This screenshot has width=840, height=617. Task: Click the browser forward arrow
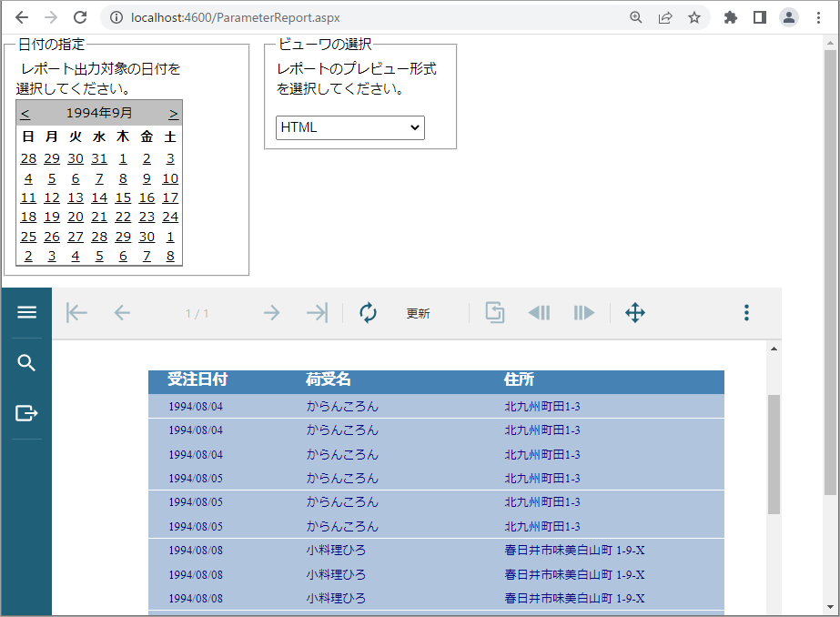coord(51,17)
